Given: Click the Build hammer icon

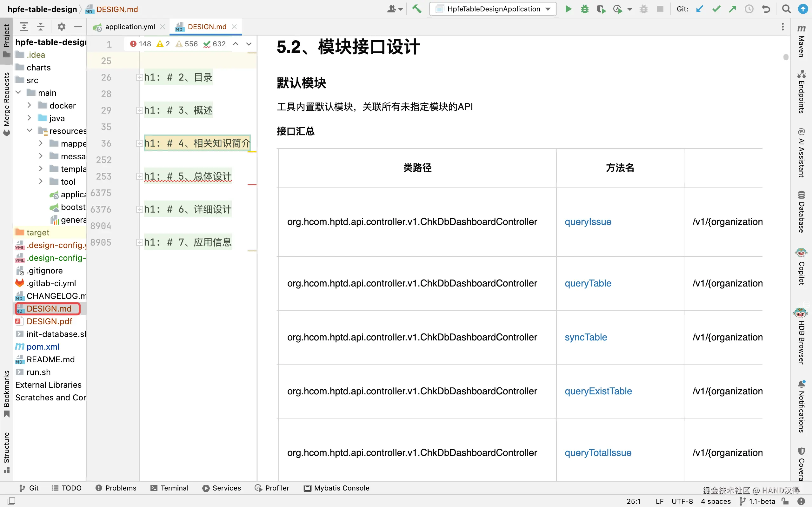Looking at the screenshot, I should point(417,9).
